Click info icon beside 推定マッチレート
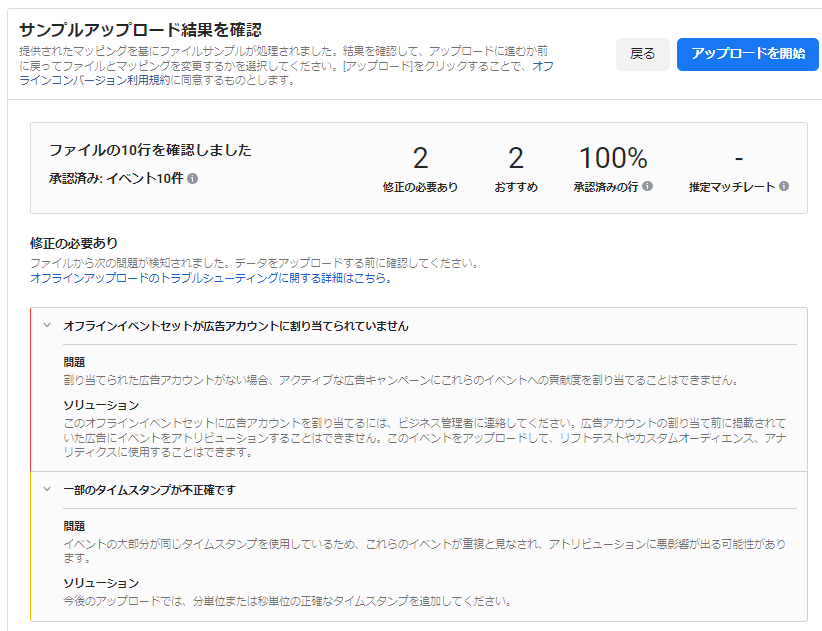The height and width of the screenshot is (631, 822). [784, 186]
